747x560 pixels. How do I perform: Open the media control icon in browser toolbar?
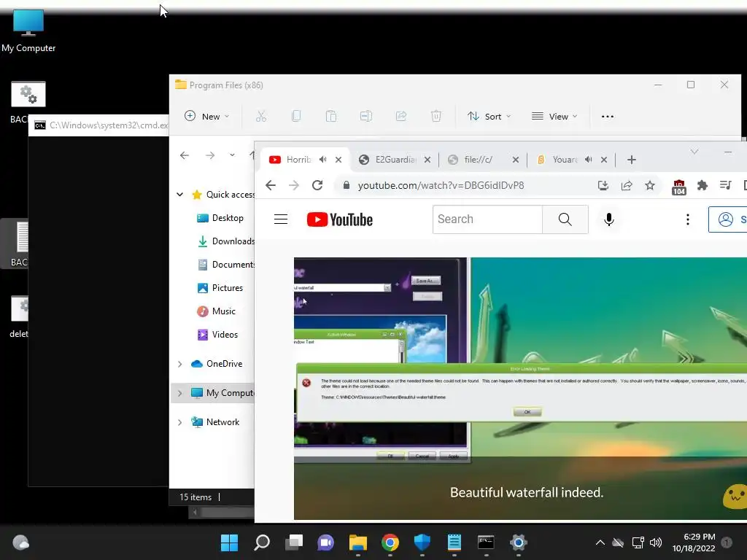tap(726, 184)
